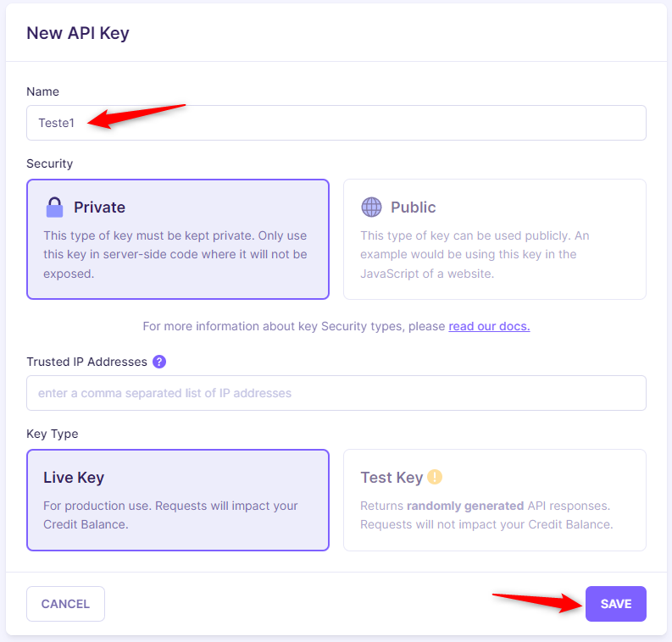Click the Private lock icon
Image resolution: width=672 pixels, height=642 pixels.
[54, 208]
